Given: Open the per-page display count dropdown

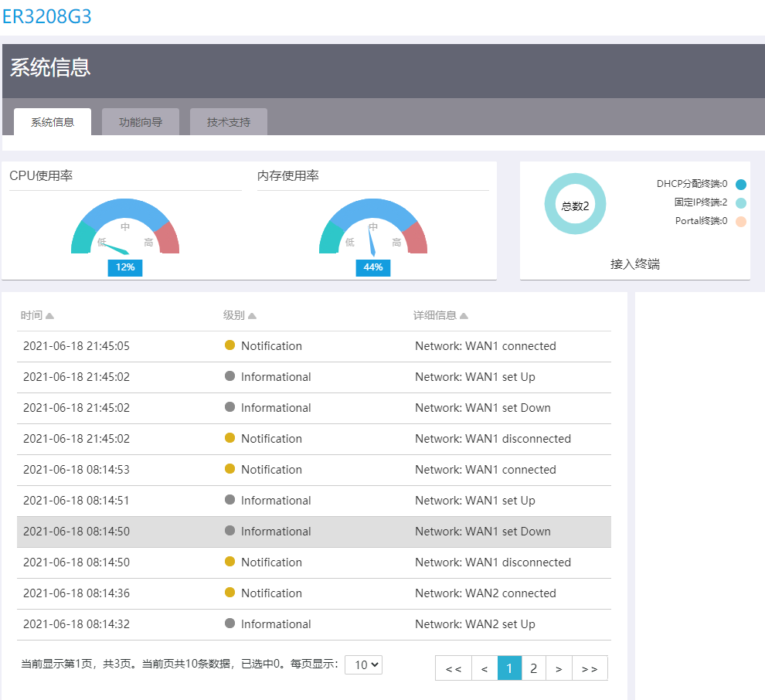Looking at the screenshot, I should [x=363, y=664].
